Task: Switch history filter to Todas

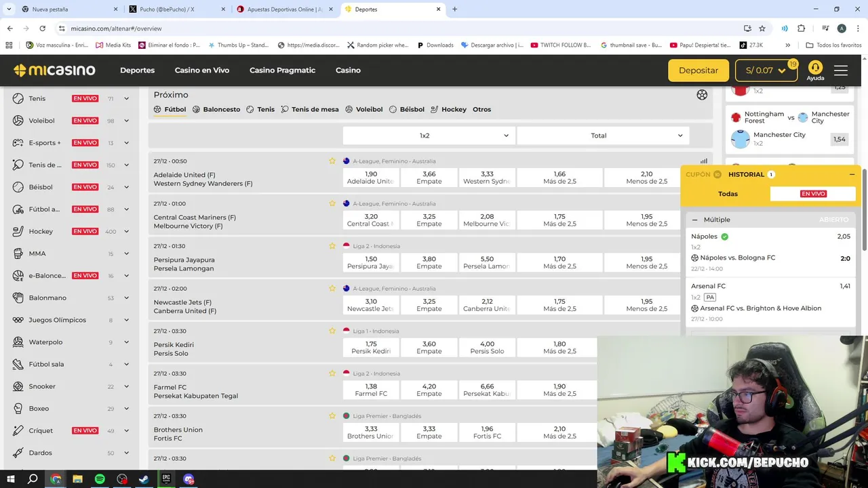Action: (728, 194)
